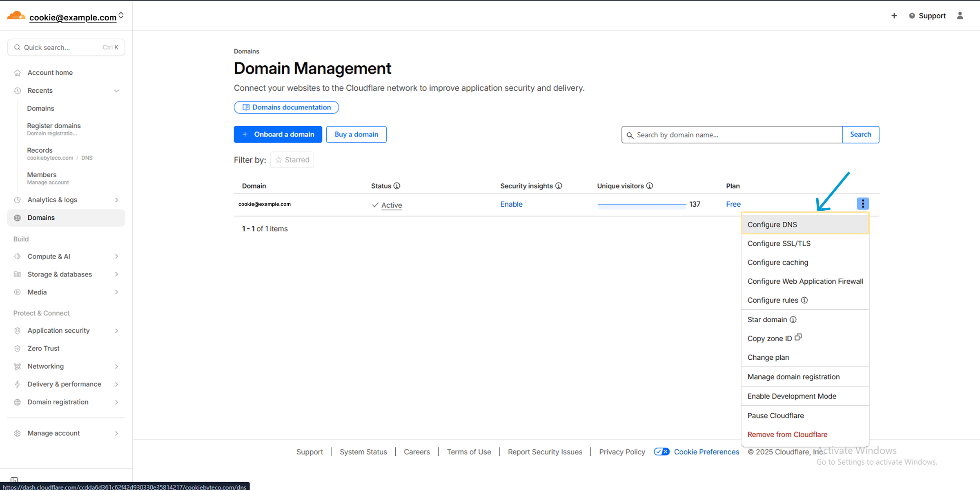Click the Status column info icon

click(397, 186)
